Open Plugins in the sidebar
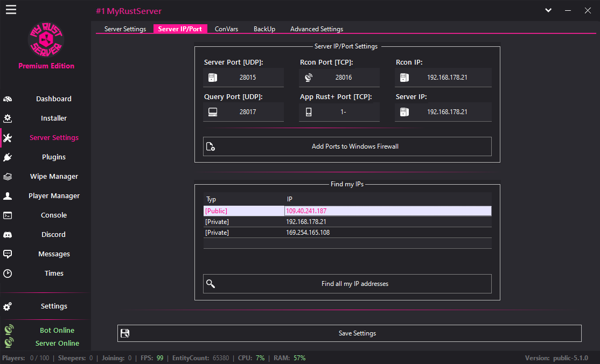 [54, 157]
